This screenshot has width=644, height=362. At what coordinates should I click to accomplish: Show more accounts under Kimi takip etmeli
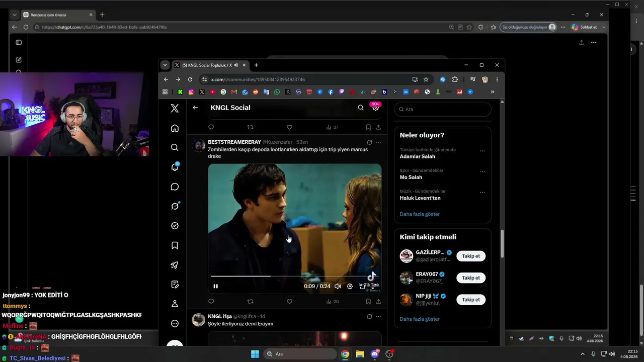point(420,319)
